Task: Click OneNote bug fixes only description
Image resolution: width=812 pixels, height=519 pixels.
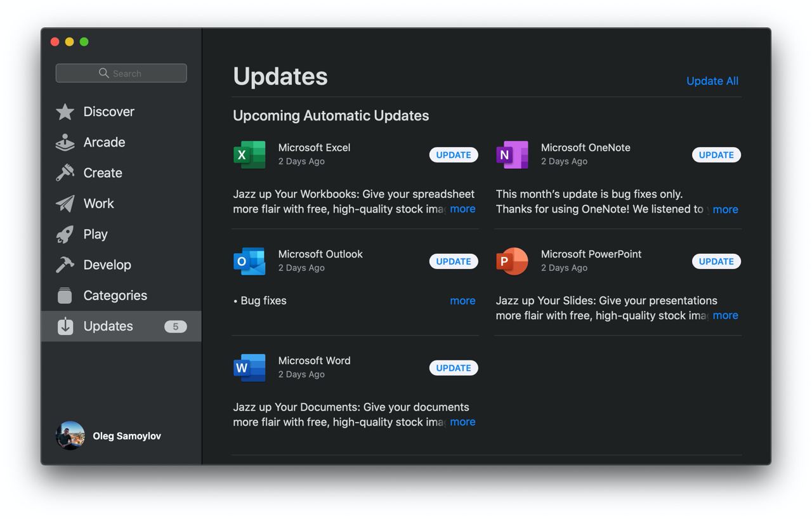Action: [600, 202]
